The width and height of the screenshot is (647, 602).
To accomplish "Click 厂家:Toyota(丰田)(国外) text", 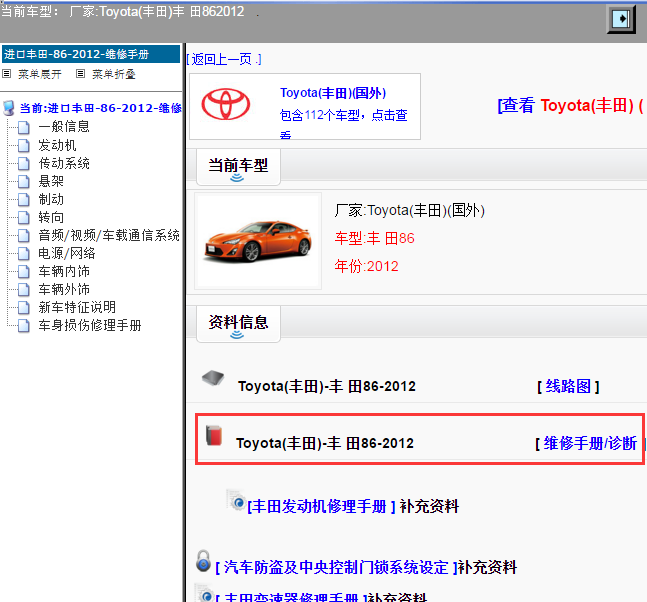I will [x=410, y=210].
